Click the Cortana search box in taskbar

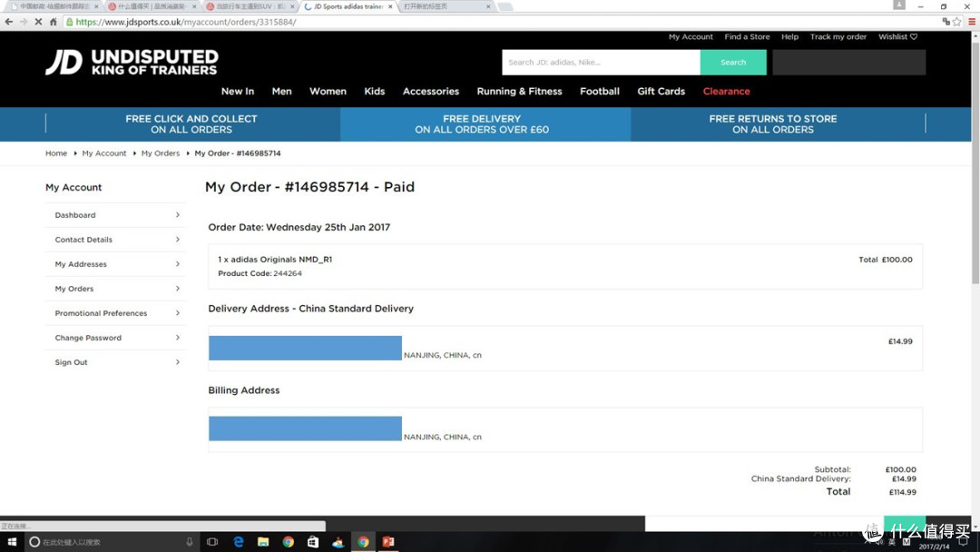tap(111, 542)
